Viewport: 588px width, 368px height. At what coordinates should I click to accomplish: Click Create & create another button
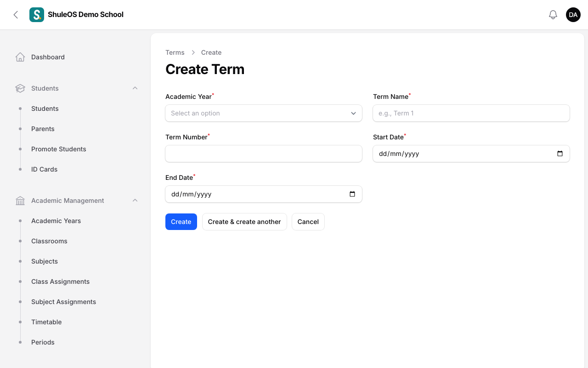(244, 222)
